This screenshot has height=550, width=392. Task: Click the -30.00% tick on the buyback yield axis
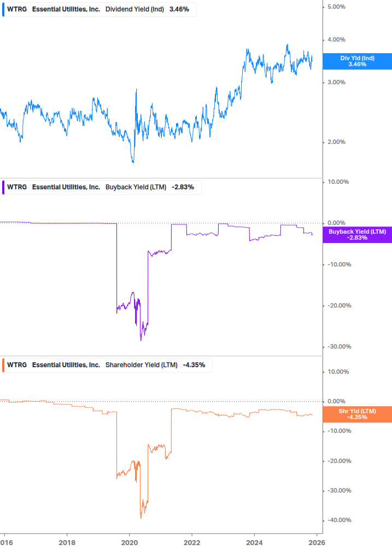pyautogui.click(x=339, y=346)
